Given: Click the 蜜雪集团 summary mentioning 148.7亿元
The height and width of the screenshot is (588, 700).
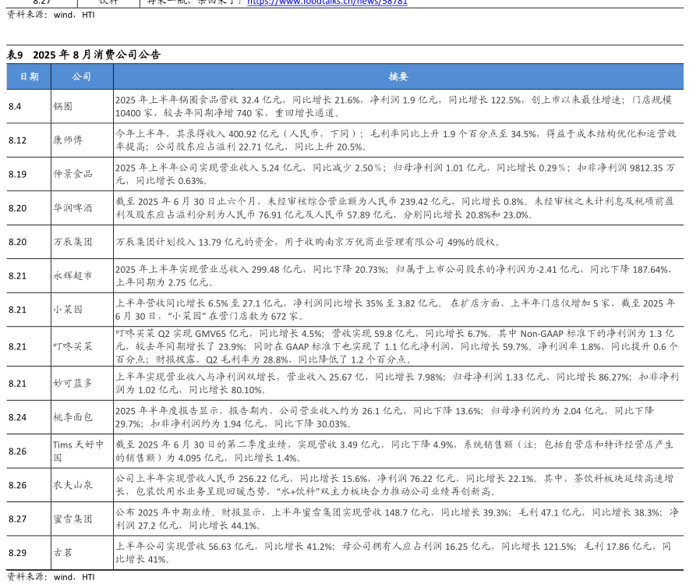Looking at the screenshot, I should 397,519.
